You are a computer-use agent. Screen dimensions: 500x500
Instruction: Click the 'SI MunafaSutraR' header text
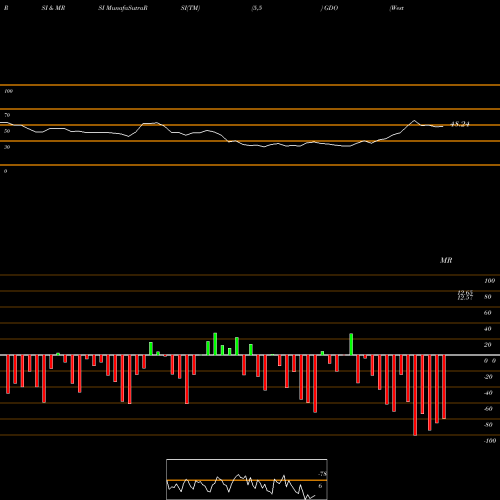coord(123,8)
